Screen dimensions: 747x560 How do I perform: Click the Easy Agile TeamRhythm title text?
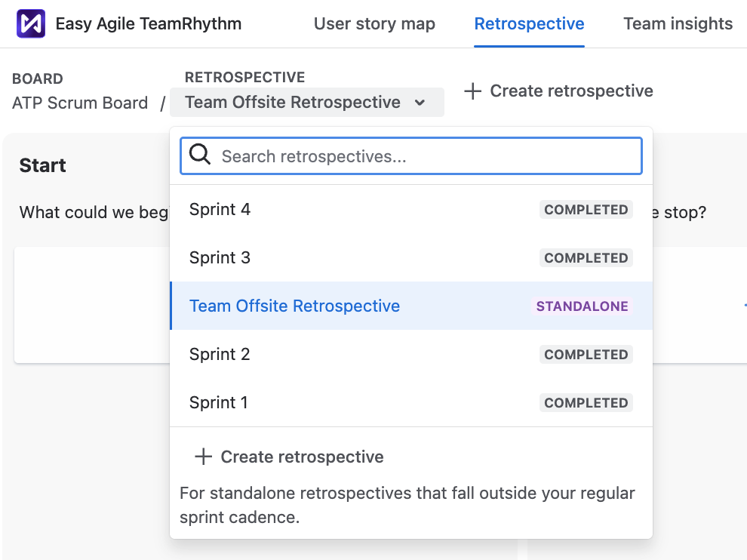click(x=148, y=24)
